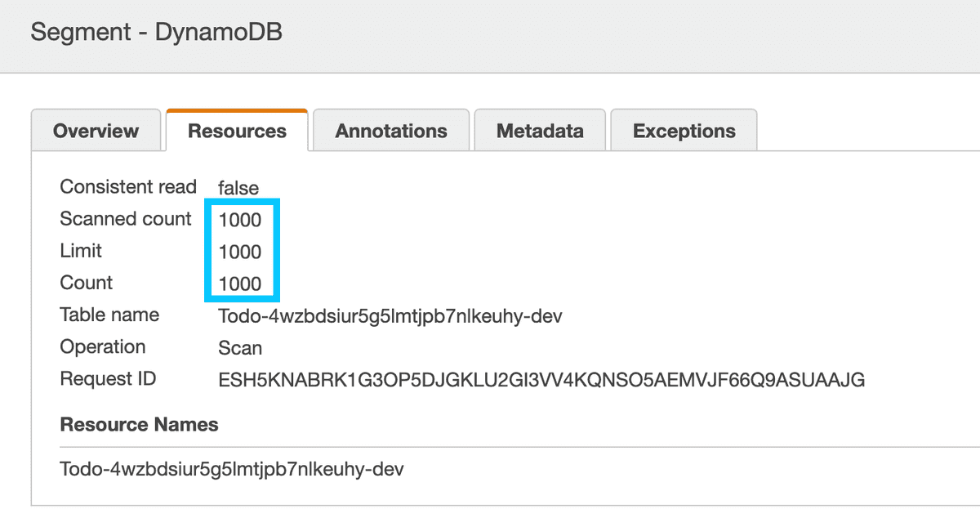Select the table name listed under Resource Names
980x527 pixels.
point(232,470)
